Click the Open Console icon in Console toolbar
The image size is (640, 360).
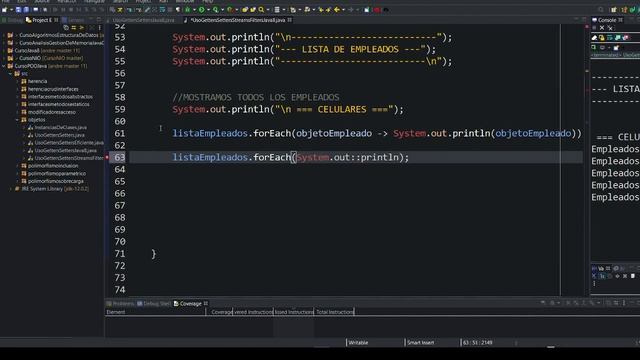point(616,47)
